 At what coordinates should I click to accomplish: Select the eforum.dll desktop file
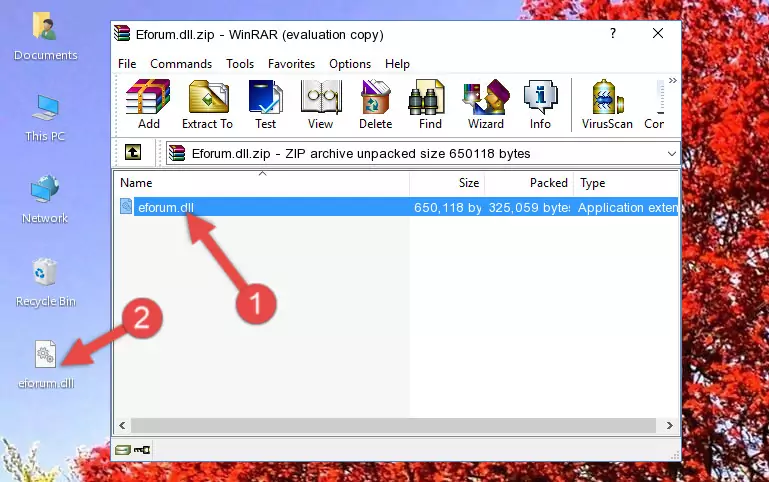pyautogui.click(x=46, y=365)
